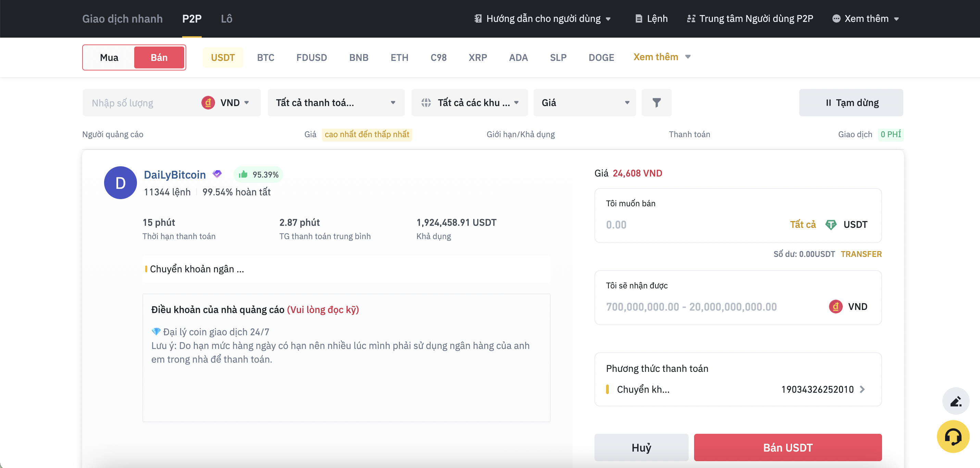Click the edit pencil floating icon
The width and height of the screenshot is (980, 468).
tap(956, 401)
